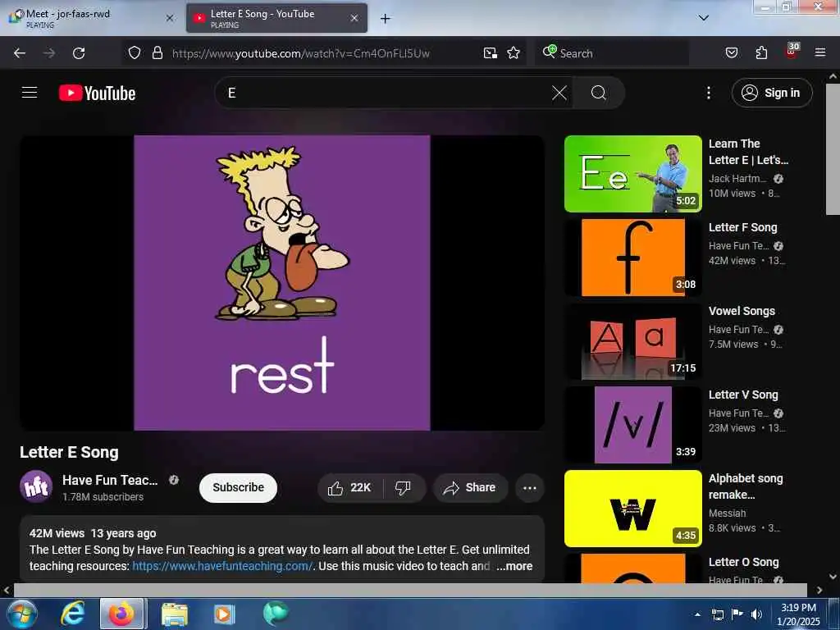Open the Pocket save icon
Image resolution: width=840 pixels, height=630 pixels.
[732, 52]
